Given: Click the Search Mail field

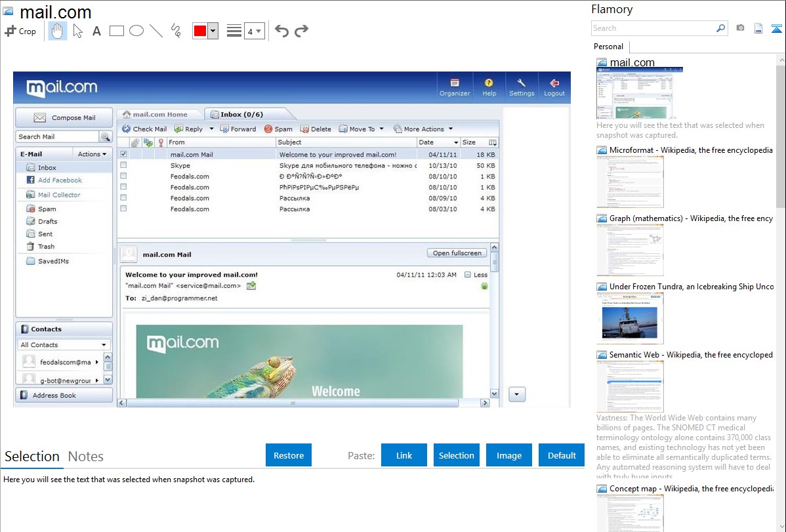Looking at the screenshot, I should point(57,136).
